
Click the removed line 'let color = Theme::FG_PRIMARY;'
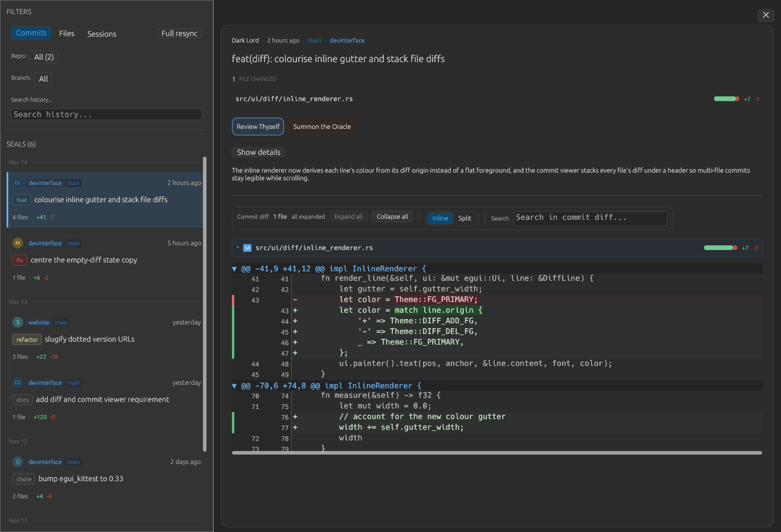497,300
